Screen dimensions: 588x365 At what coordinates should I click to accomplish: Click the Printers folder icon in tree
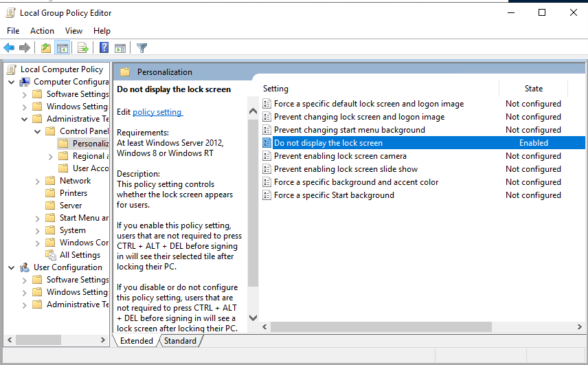(50, 193)
